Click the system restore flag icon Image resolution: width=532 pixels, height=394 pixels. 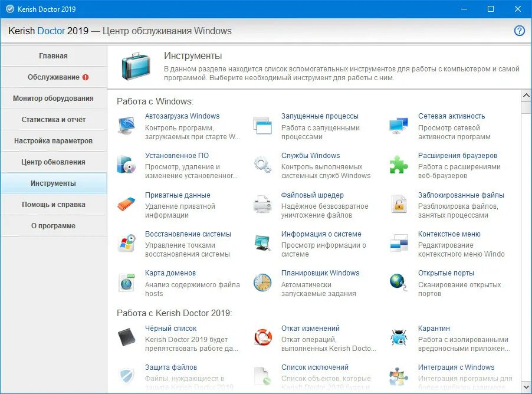point(127,243)
